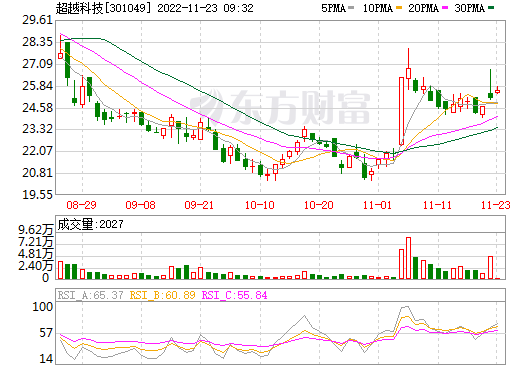Click the 5PMA gray legend swatch
Image resolution: width=520 pixels, height=365 pixels.
point(351,8)
